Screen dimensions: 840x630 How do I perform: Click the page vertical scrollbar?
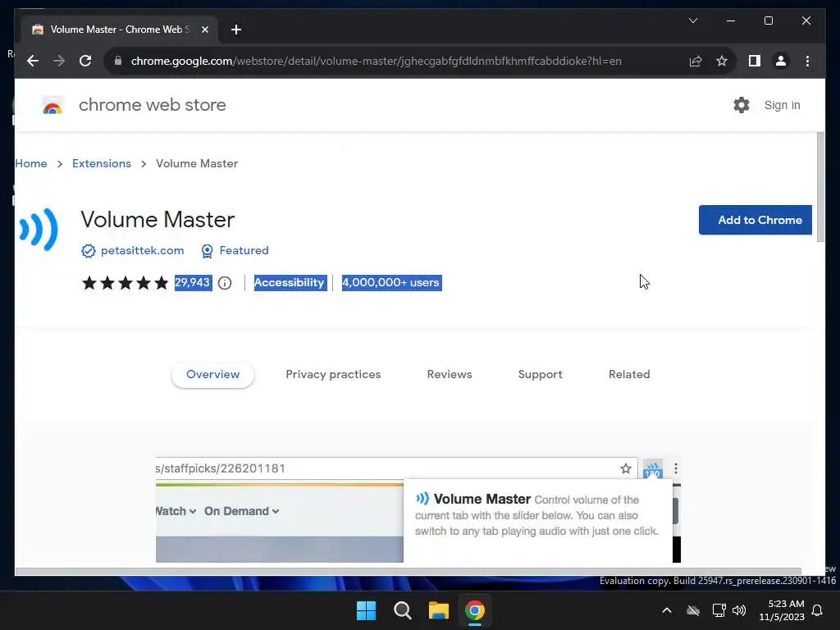(x=820, y=188)
